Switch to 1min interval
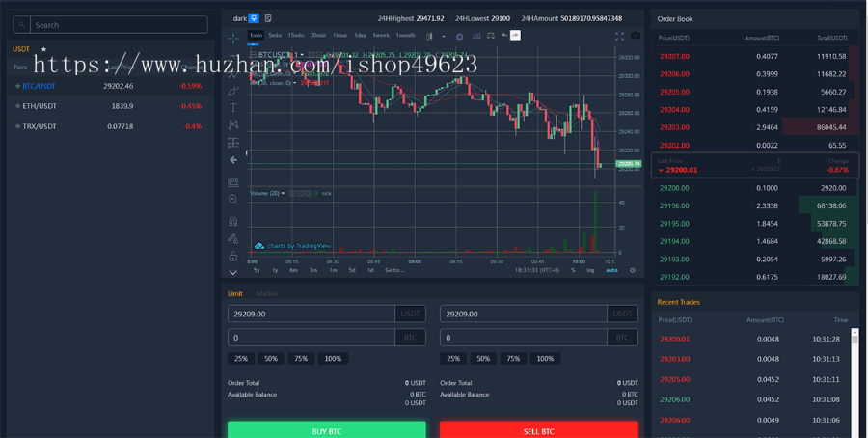 [256, 36]
